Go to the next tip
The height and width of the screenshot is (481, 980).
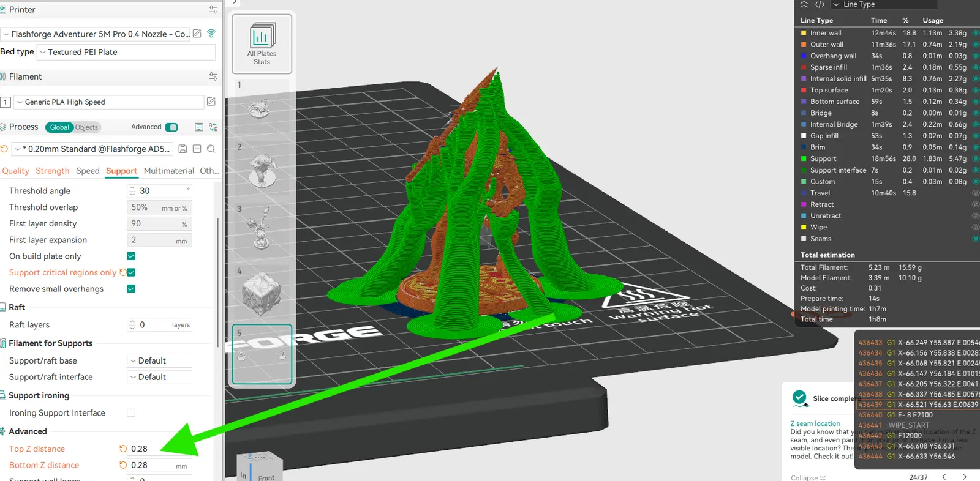965,477
